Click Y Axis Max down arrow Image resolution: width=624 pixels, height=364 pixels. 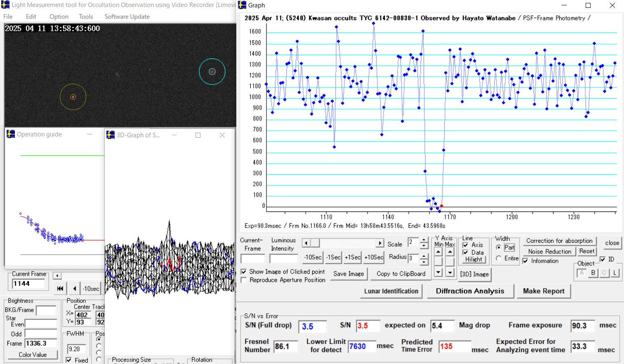450,272
